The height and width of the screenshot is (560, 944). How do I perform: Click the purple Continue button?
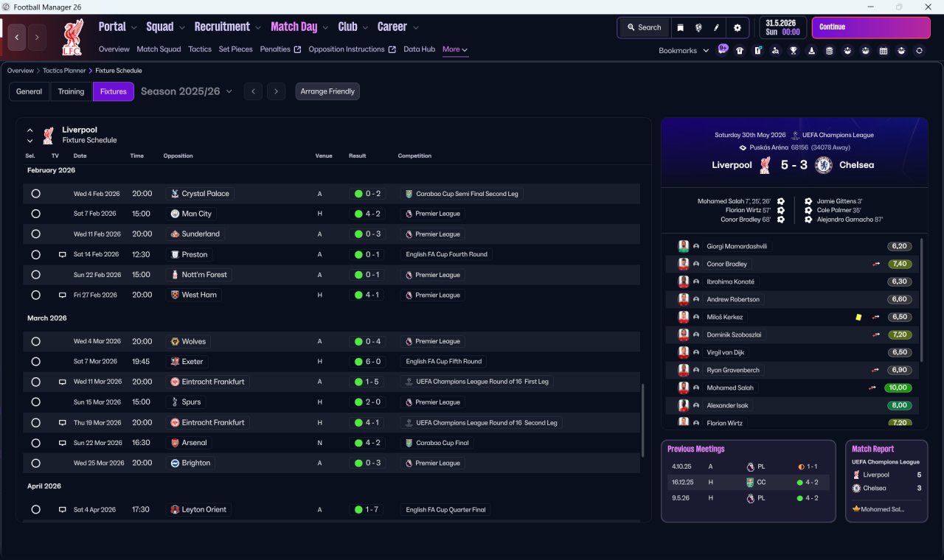click(871, 27)
